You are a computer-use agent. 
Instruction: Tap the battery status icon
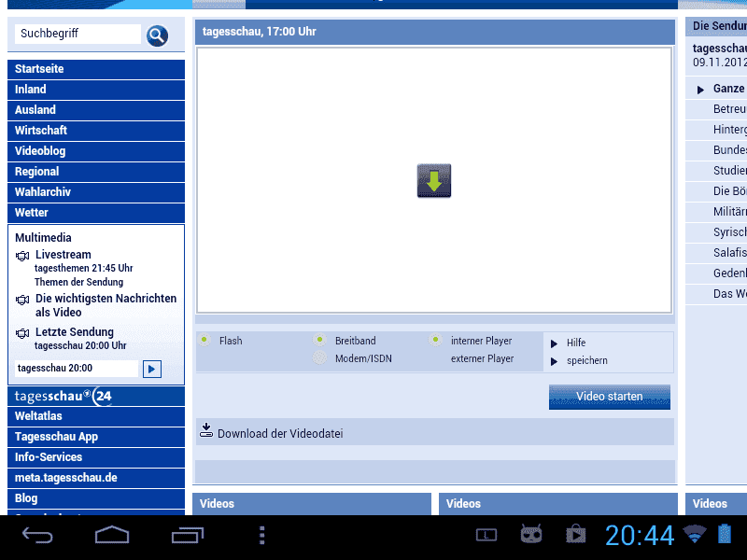725,534
